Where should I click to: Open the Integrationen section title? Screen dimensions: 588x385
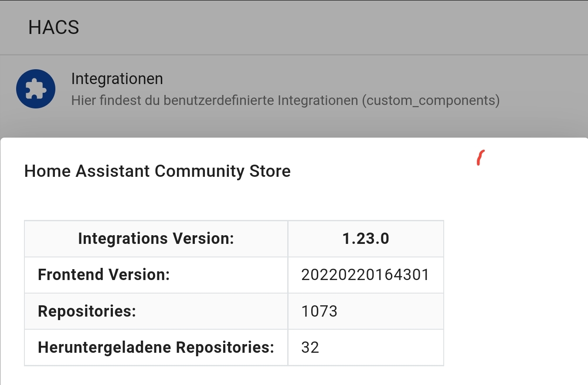117,79
